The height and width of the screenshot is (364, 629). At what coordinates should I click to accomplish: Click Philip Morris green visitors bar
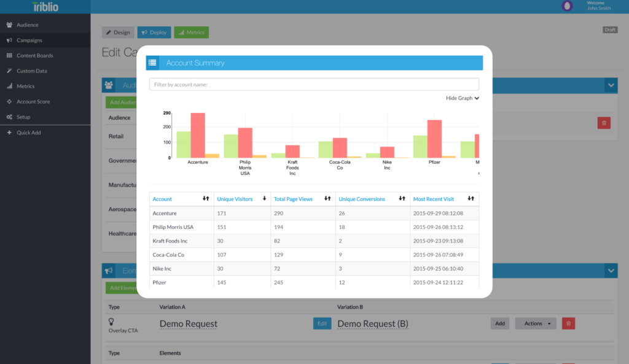pyautogui.click(x=231, y=146)
